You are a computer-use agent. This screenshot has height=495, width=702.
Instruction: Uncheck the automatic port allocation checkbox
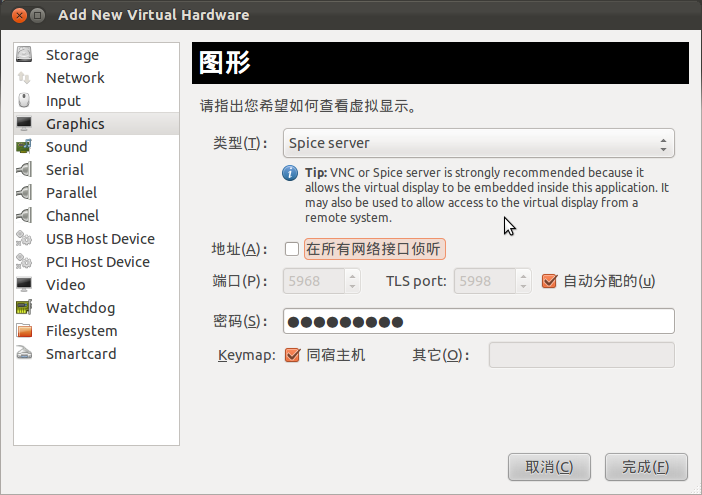549,281
